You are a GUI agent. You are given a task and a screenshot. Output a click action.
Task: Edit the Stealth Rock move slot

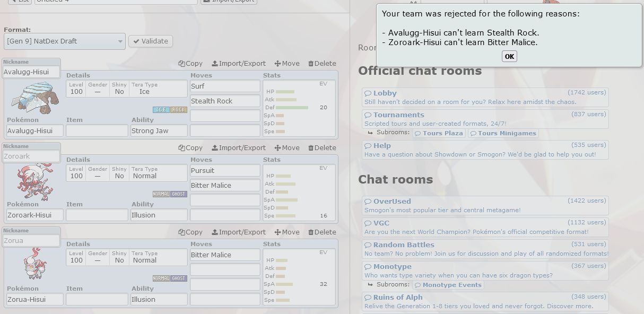coord(225,101)
